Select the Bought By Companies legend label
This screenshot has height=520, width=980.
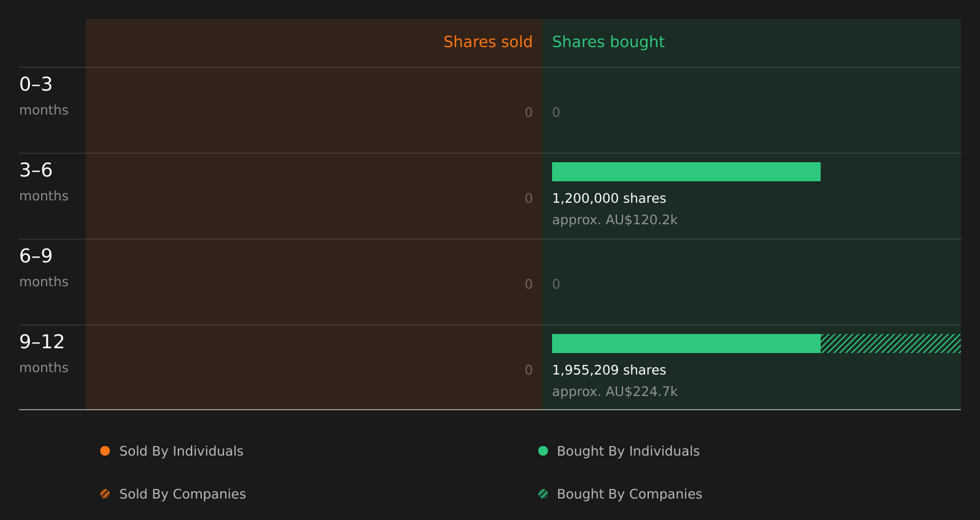click(629, 494)
